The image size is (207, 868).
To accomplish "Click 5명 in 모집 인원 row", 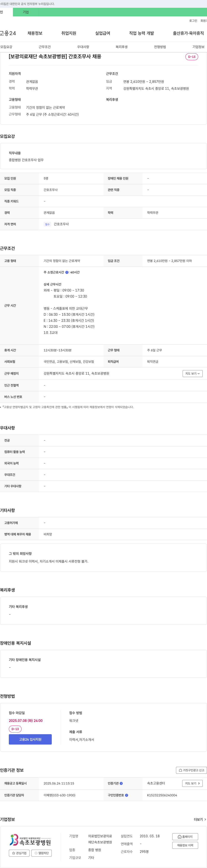I will coord(46,178).
